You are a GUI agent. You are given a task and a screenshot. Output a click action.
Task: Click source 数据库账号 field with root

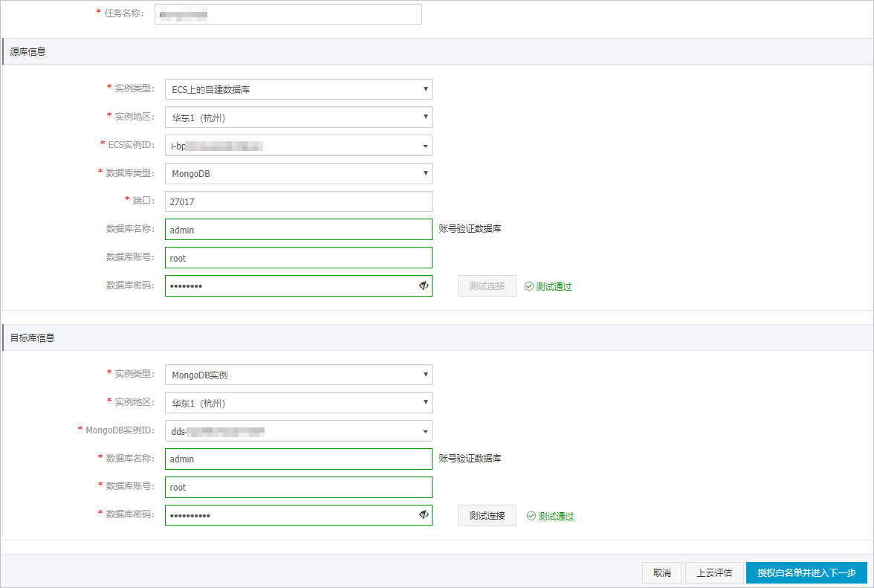coord(298,257)
